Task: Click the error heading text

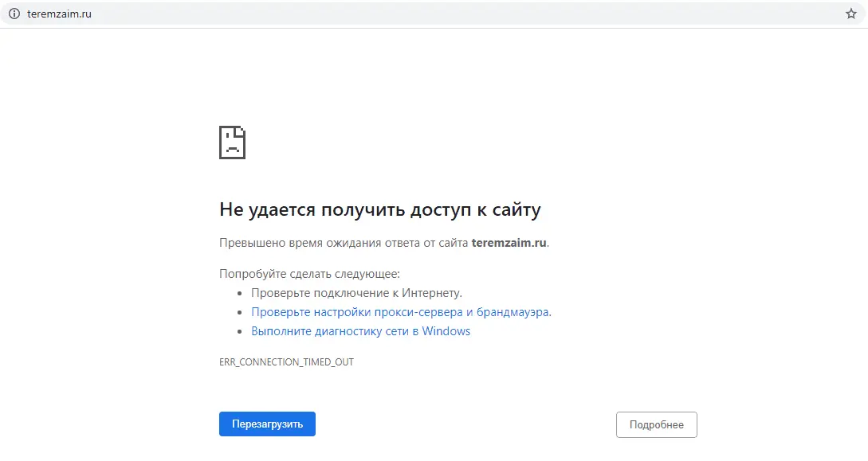Action: tap(380, 209)
